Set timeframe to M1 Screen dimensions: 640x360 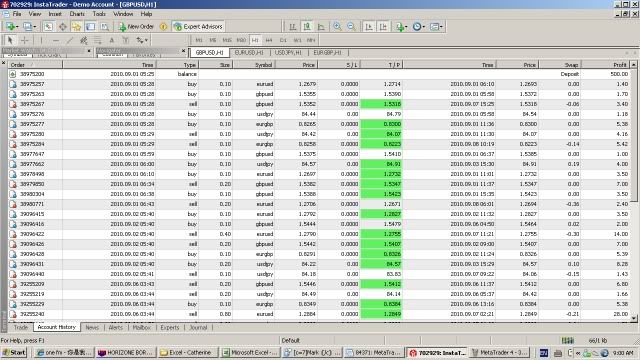point(199,40)
